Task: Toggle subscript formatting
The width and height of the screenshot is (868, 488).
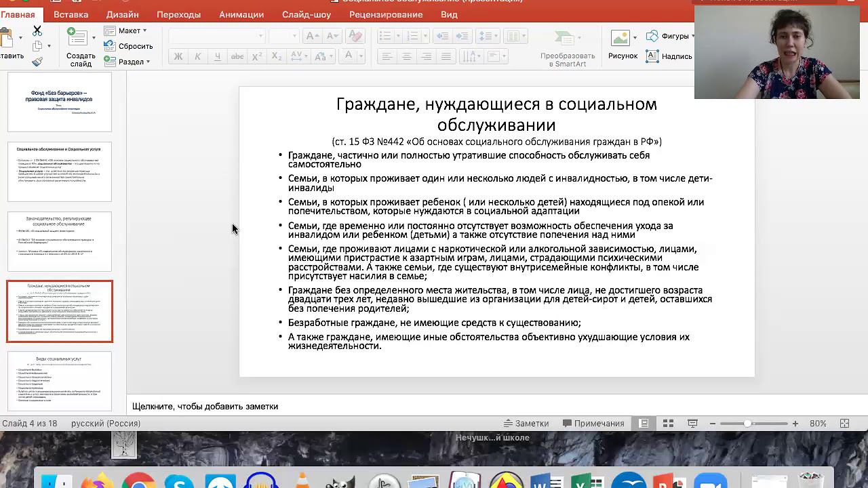Action: [x=277, y=56]
